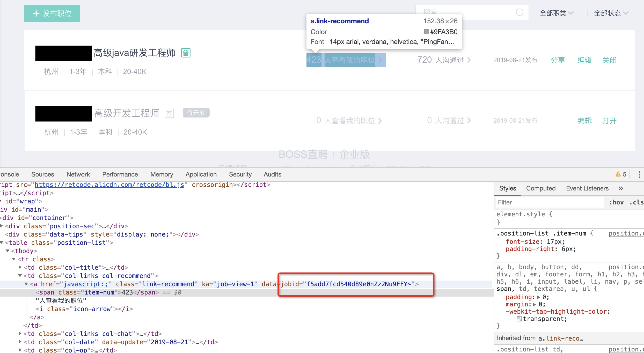Click arrow icon after 720 人沟通过
Image resolution: width=644 pixels, height=353 pixels.
tap(469, 60)
